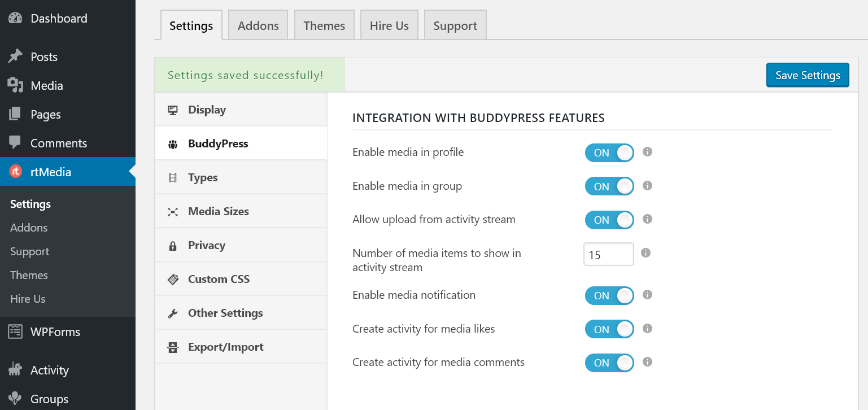Select the Privacy padlock icon
Screen dimensions: 868x410
coord(173,245)
